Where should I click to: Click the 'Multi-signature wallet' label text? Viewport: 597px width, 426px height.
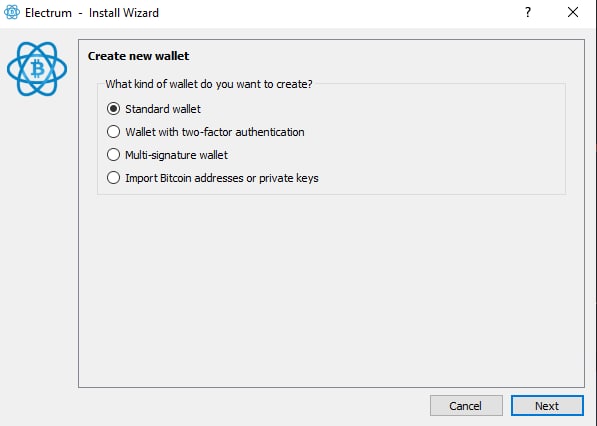click(x=177, y=155)
